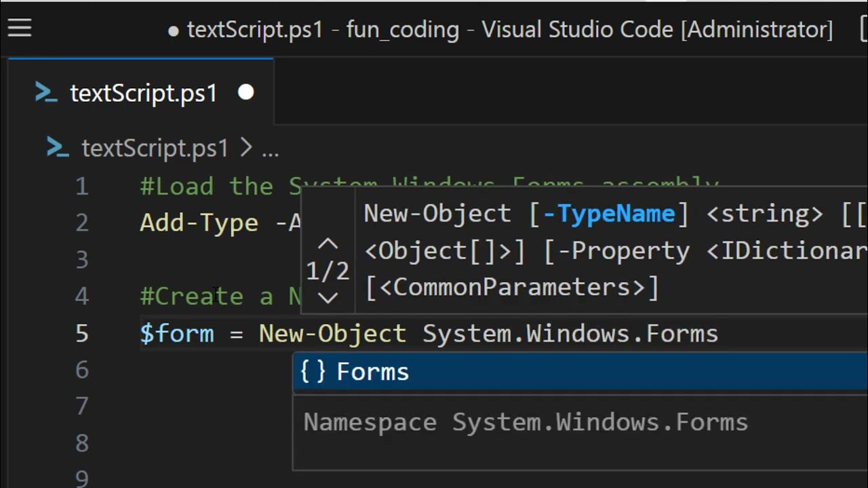Viewport: 868px width, 488px height.
Task: Click line number 8 in the gutter
Action: (x=82, y=443)
